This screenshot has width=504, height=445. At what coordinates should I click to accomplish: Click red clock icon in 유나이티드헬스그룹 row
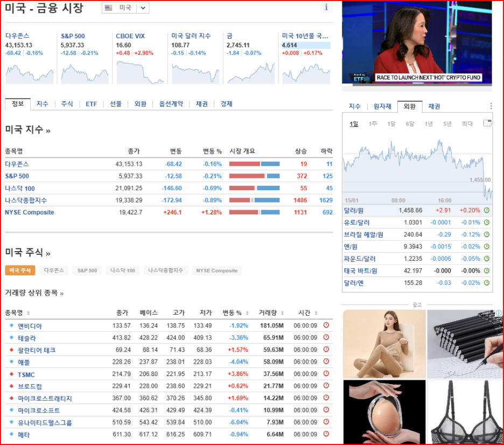pos(326,421)
